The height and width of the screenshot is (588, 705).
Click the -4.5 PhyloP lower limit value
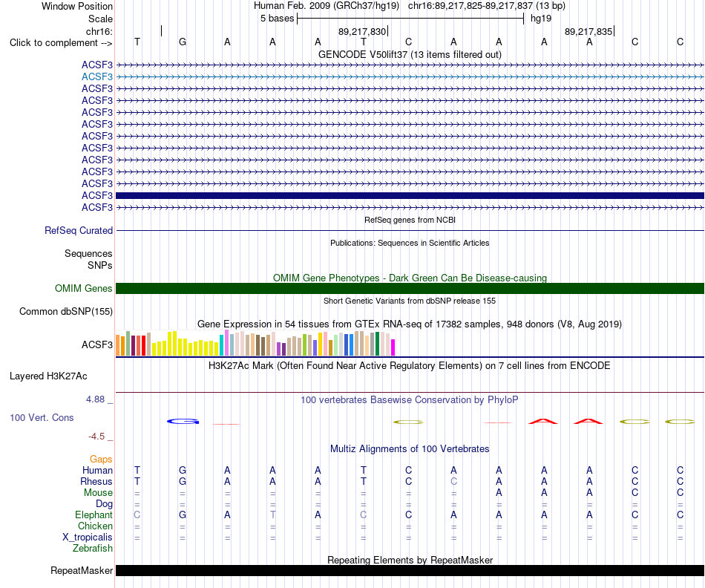pyautogui.click(x=96, y=437)
